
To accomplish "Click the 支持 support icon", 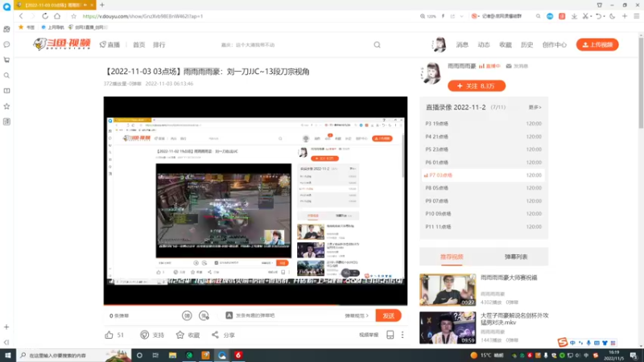I will click(145, 335).
